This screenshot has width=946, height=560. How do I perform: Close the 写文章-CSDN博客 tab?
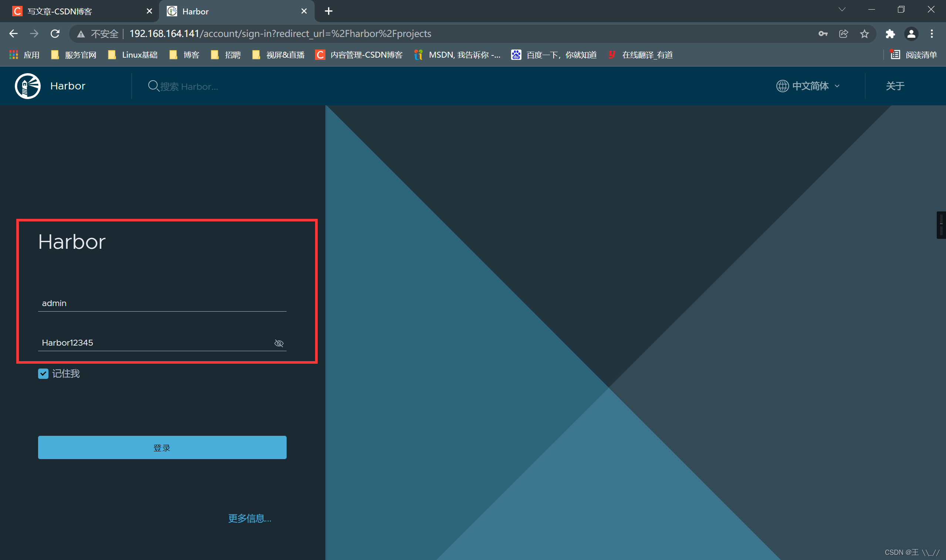coord(149,11)
